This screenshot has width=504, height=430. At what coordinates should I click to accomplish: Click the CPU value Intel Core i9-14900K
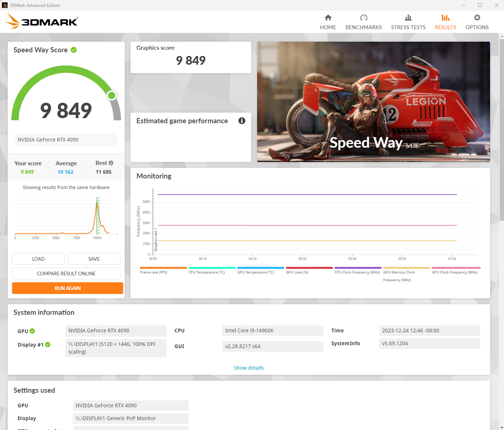[x=273, y=331]
